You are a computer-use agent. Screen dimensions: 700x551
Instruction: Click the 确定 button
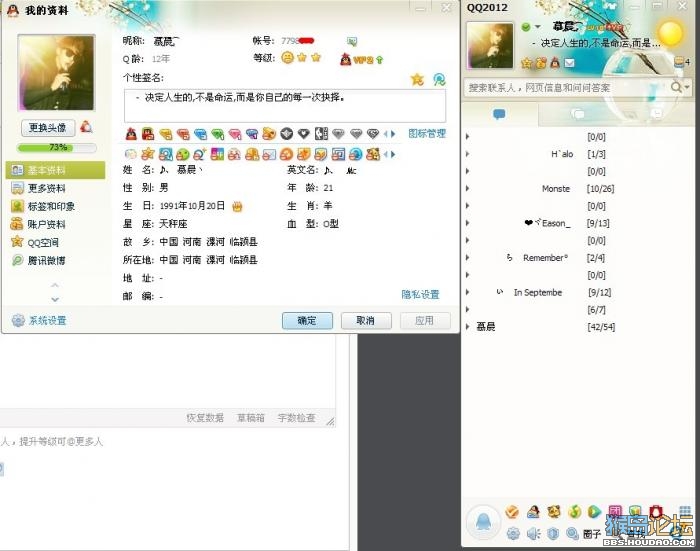[x=307, y=320]
